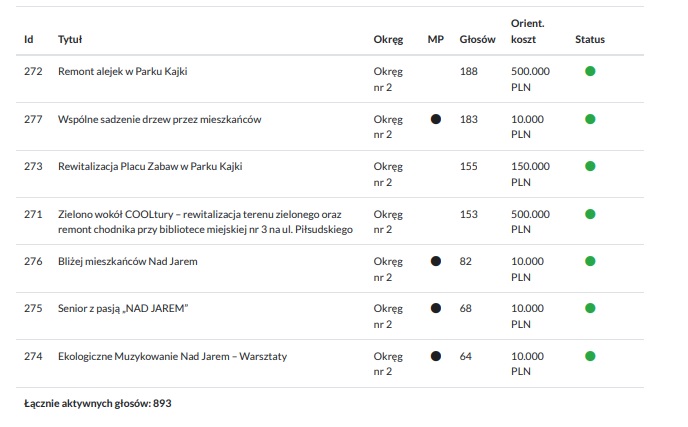Click green status dot for project 271
This screenshot has height=427, width=688.
tap(590, 214)
